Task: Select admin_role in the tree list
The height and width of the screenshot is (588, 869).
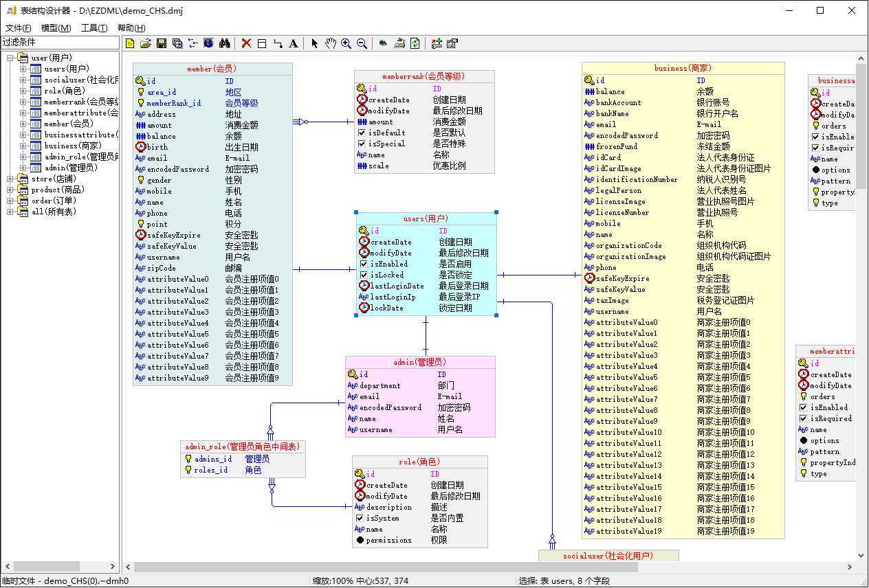Action: point(81,157)
